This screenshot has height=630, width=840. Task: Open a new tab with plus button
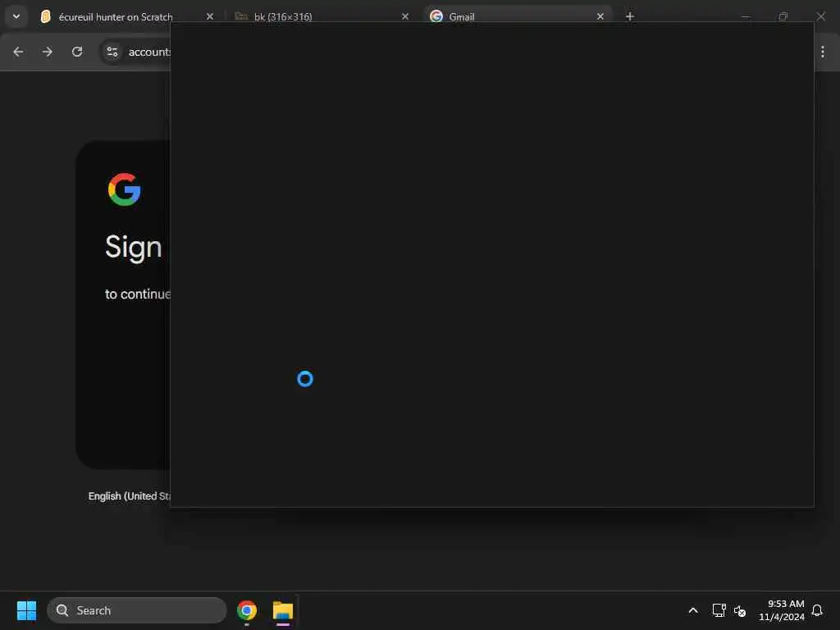pyautogui.click(x=629, y=16)
